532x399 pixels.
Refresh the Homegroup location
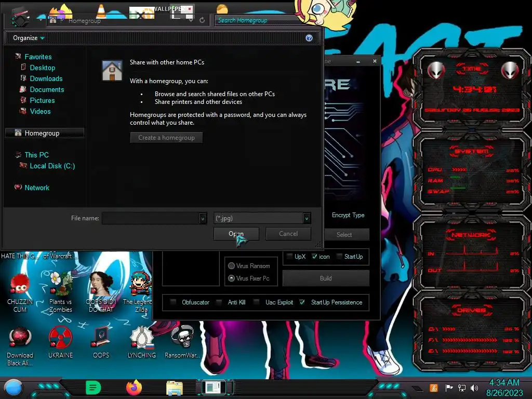pyautogui.click(x=202, y=20)
